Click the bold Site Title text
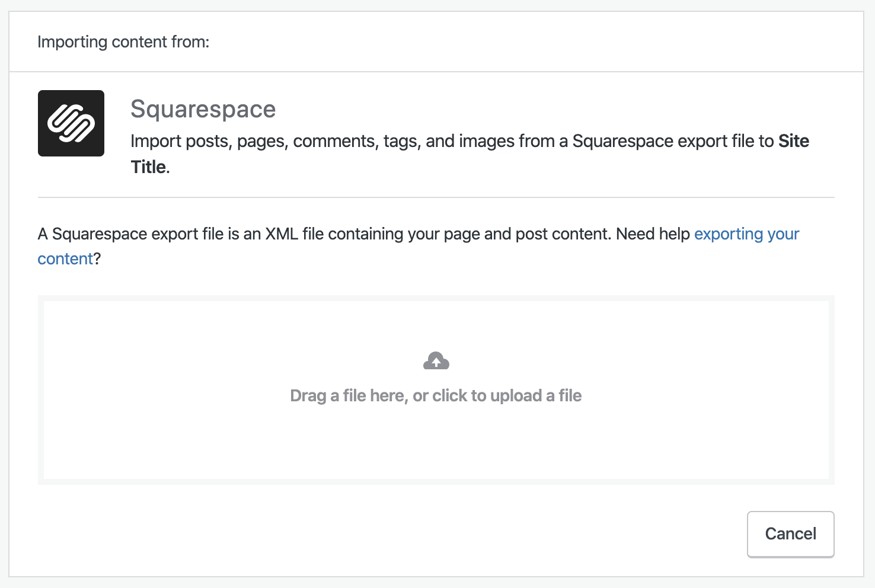Viewport: 875px width, 588px height. [x=793, y=141]
